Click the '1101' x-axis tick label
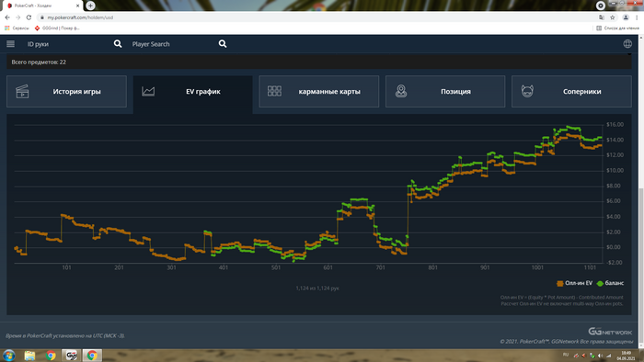Image resolution: width=644 pixels, height=362 pixels. (x=590, y=267)
